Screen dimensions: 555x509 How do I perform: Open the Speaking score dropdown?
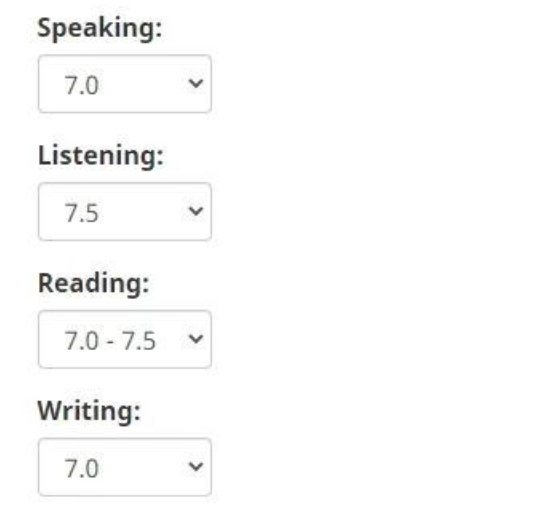[x=125, y=84]
